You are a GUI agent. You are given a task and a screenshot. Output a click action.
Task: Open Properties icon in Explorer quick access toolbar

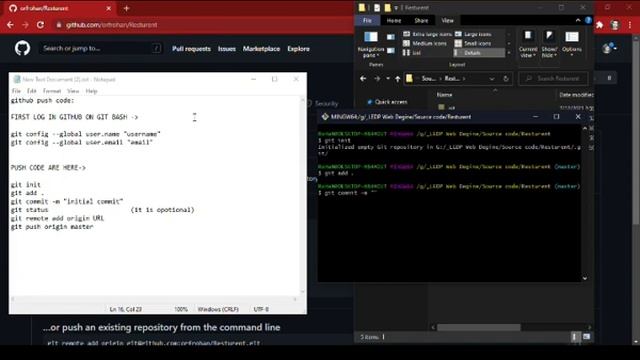tap(377, 8)
